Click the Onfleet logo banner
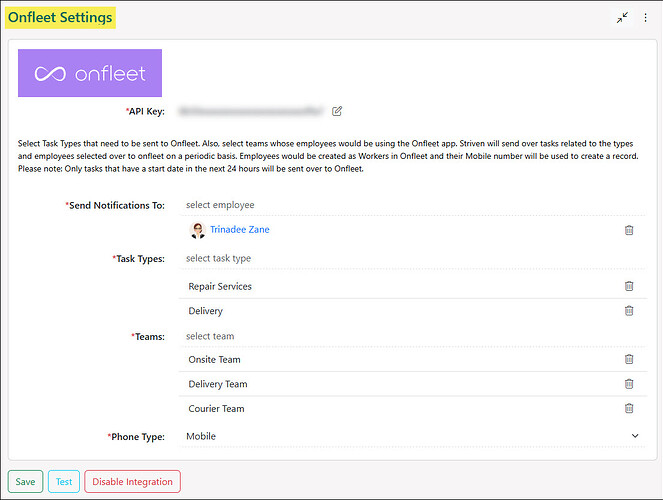The image size is (663, 500). tap(90, 73)
